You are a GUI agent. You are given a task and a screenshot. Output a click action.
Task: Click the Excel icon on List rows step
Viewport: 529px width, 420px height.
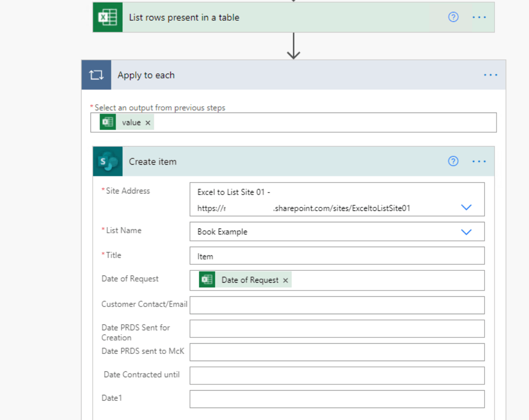108,18
